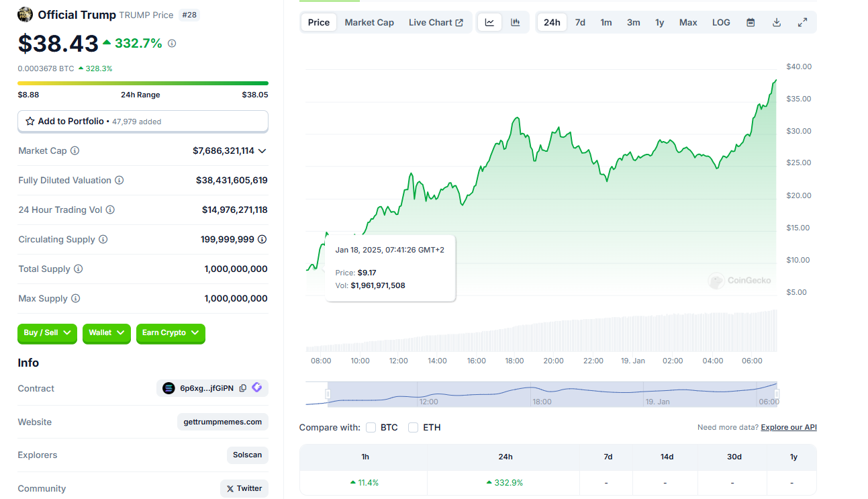Select the 24h time range

click(x=552, y=22)
